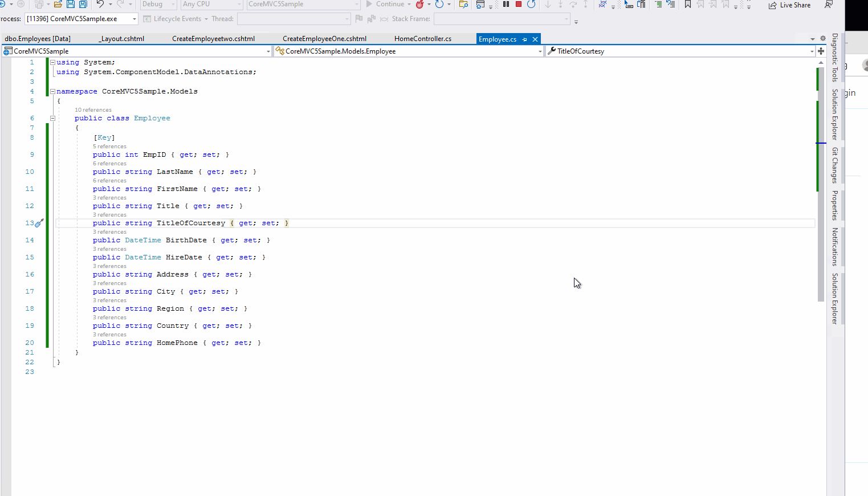Pin the Employee.cs tab

[524, 39]
